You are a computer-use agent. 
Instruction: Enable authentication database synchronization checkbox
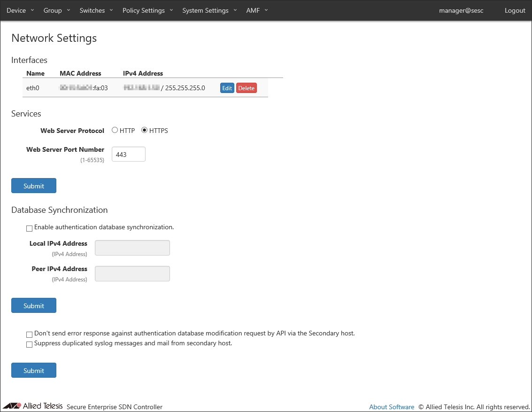29,228
